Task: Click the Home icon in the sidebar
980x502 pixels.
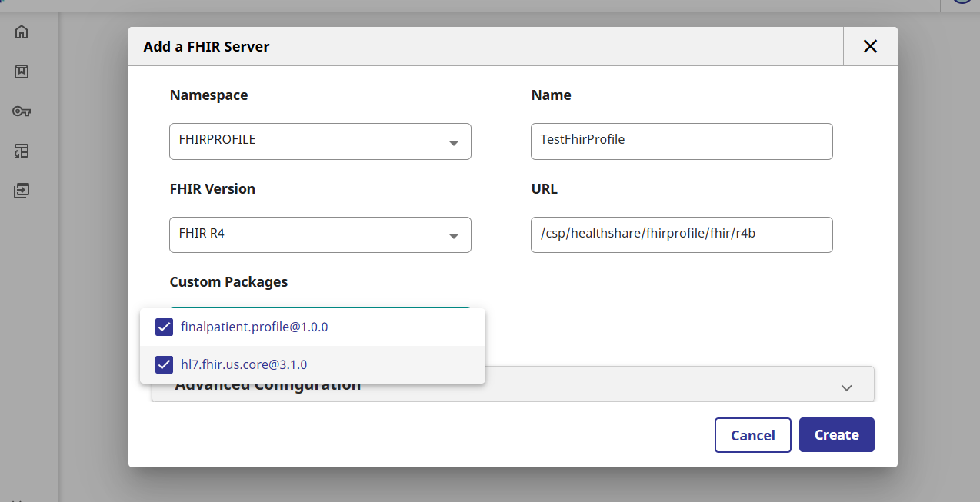Action: point(22,32)
